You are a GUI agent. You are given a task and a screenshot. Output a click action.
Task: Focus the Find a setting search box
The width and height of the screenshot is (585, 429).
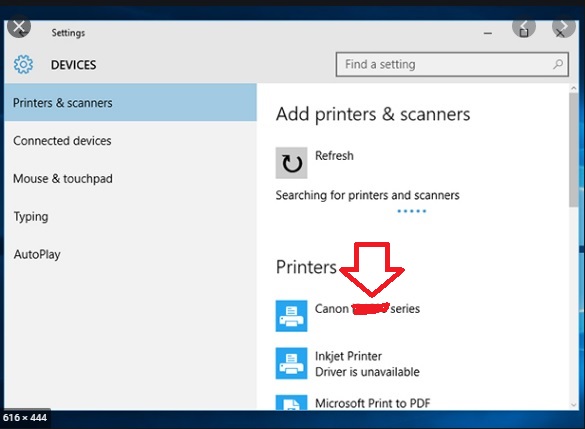coord(452,65)
